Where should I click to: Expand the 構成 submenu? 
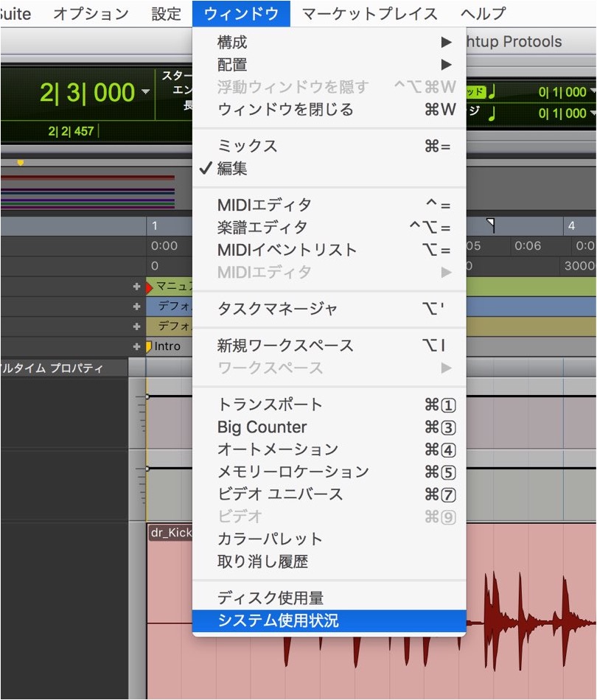click(329, 43)
